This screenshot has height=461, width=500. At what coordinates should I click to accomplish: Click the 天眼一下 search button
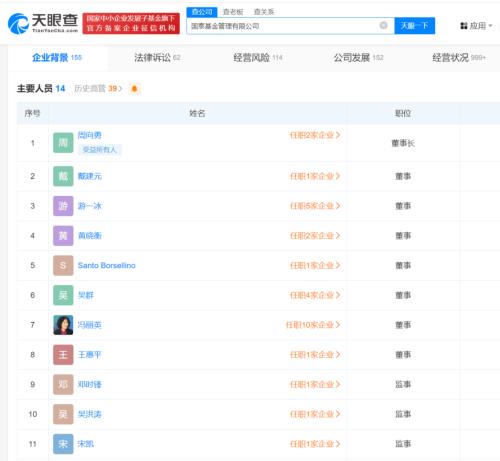415,26
